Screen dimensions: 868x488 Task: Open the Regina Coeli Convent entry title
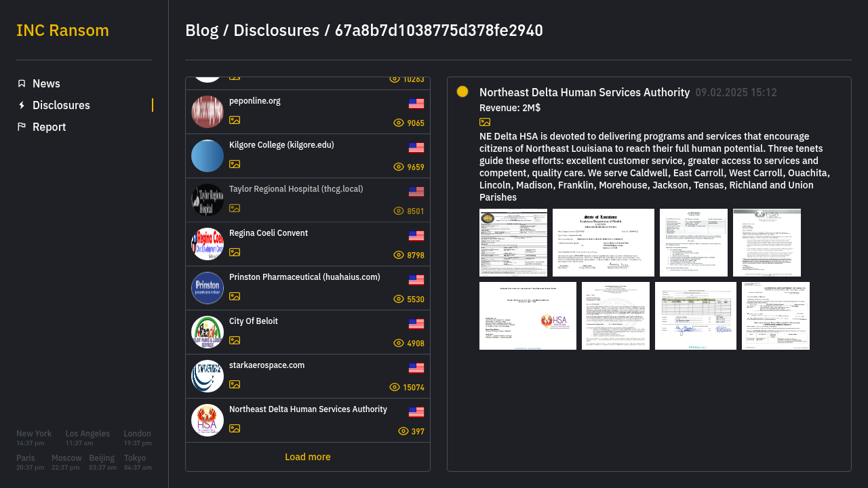click(269, 233)
